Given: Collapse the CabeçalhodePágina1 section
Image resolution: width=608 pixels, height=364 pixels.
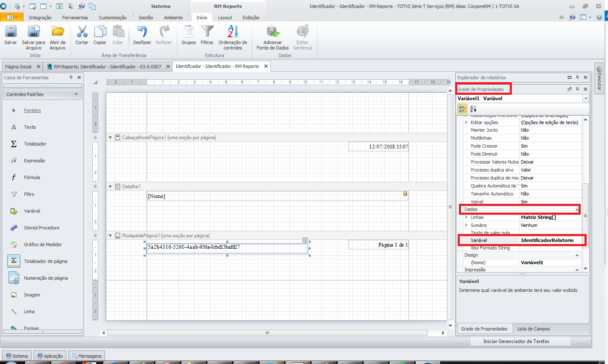Looking at the screenshot, I should tap(110, 138).
